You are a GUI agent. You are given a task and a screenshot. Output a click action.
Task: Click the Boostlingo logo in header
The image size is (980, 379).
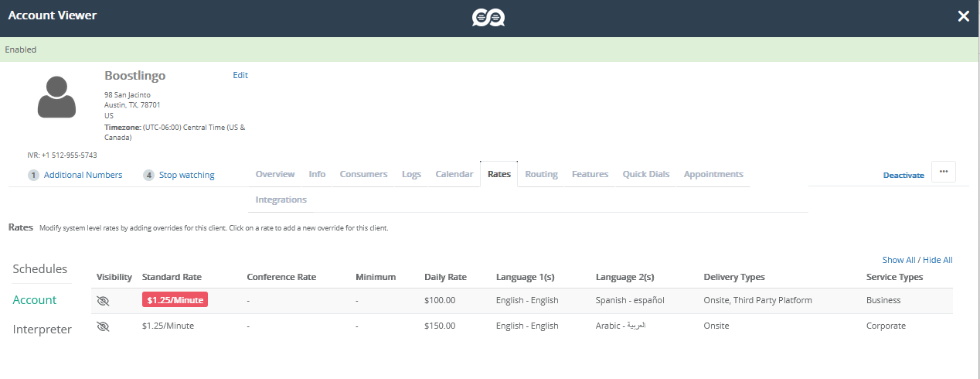pyautogui.click(x=488, y=17)
